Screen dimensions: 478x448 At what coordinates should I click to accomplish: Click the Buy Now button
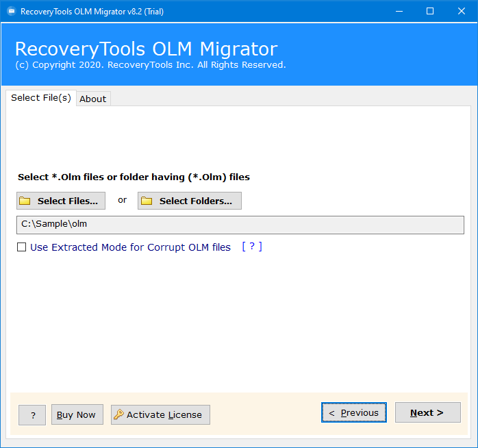pyautogui.click(x=77, y=414)
